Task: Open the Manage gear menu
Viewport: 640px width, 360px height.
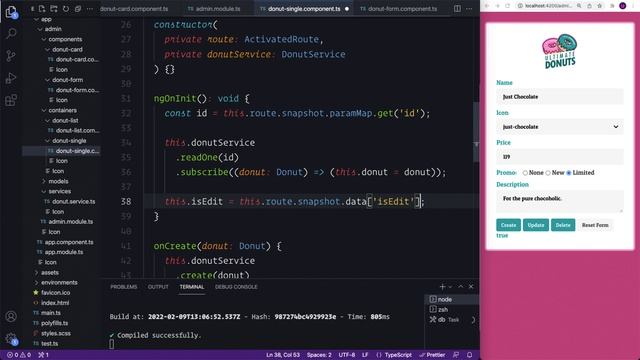Action: (11, 339)
